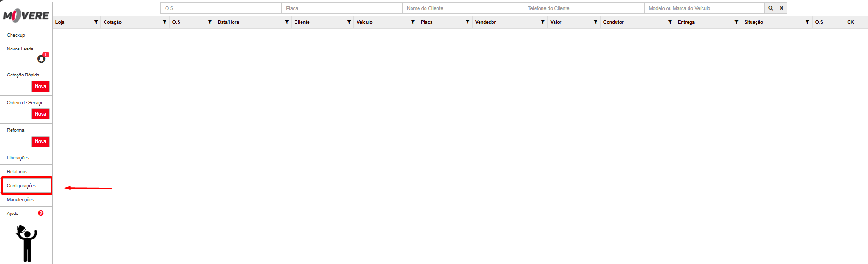Sort by the Veículo column header
868x264 pixels.
[x=364, y=22]
